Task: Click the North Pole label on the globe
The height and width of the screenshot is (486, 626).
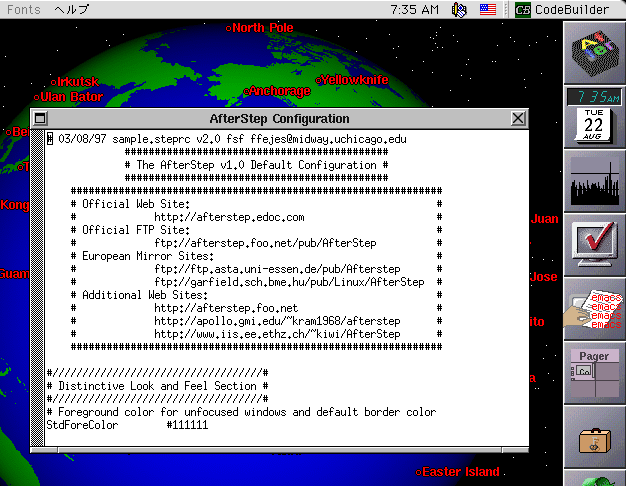Action: (263, 28)
